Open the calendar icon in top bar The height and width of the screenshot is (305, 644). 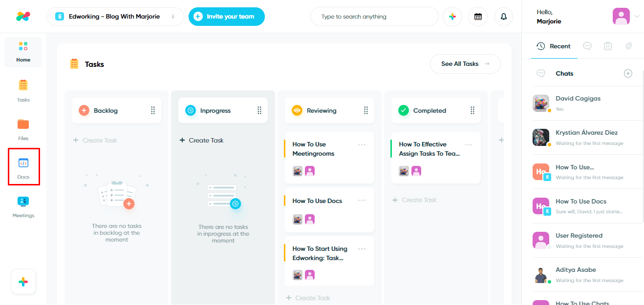(x=478, y=17)
